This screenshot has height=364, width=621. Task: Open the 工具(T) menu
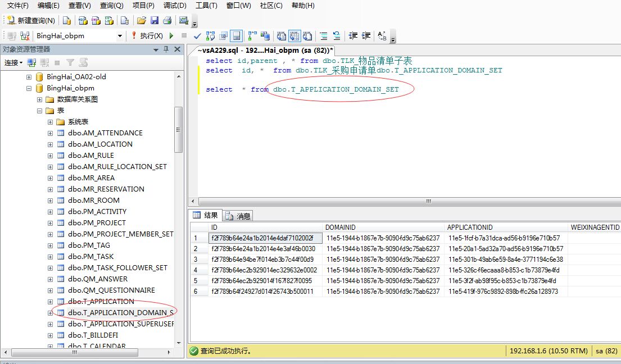tap(206, 6)
